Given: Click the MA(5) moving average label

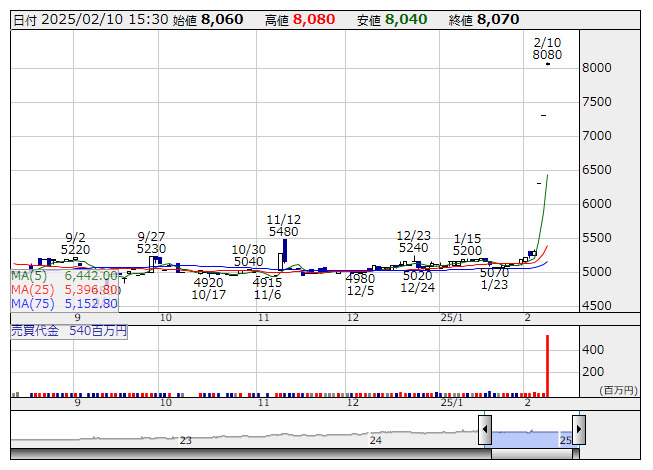Looking at the screenshot, I should pos(63,275).
